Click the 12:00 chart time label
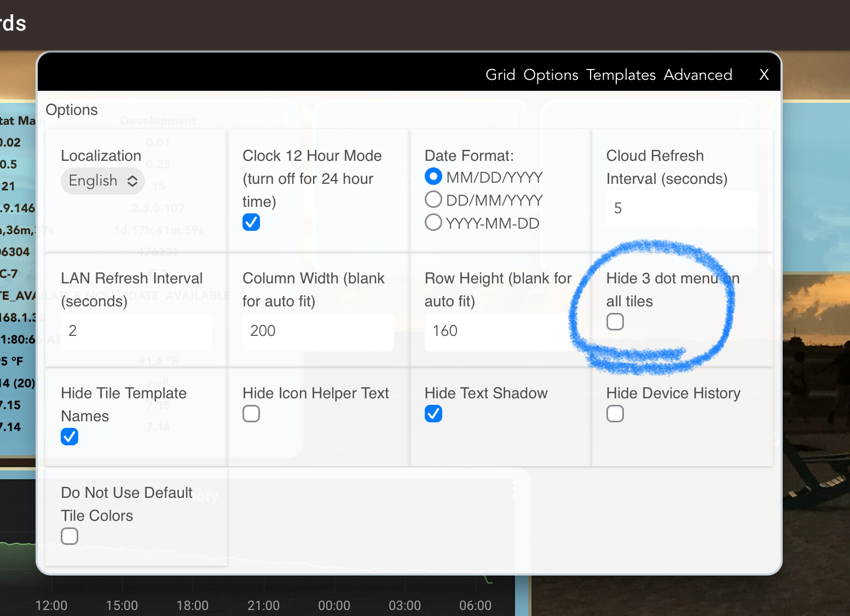 51,606
